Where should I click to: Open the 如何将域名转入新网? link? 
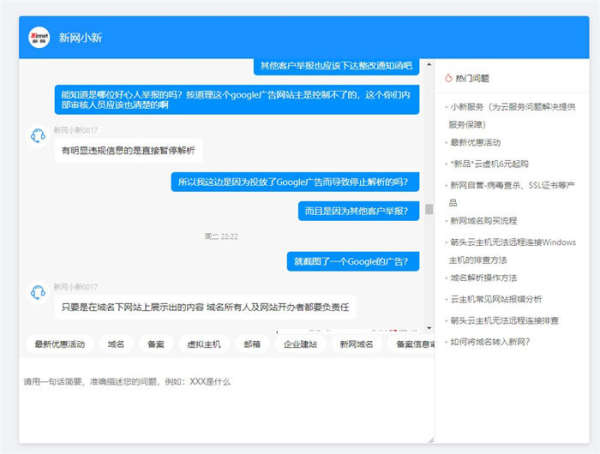(x=490, y=341)
